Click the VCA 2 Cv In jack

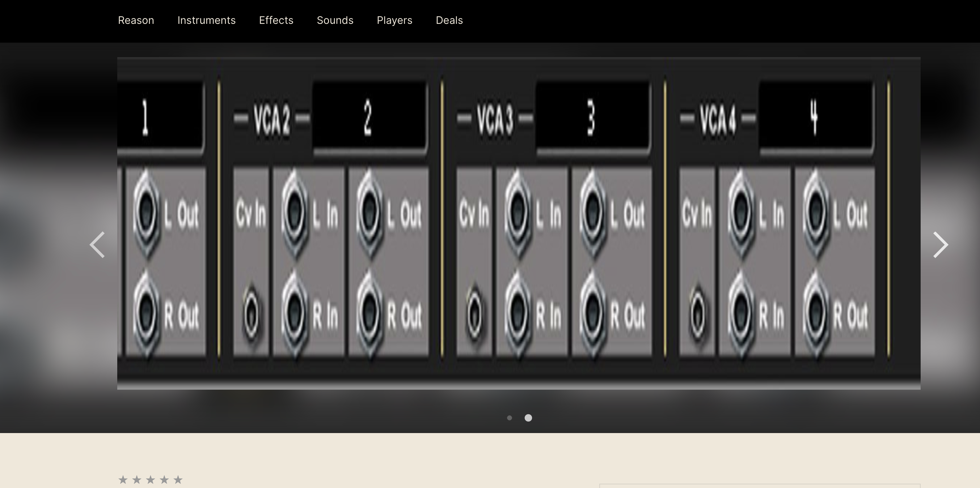pyautogui.click(x=252, y=315)
